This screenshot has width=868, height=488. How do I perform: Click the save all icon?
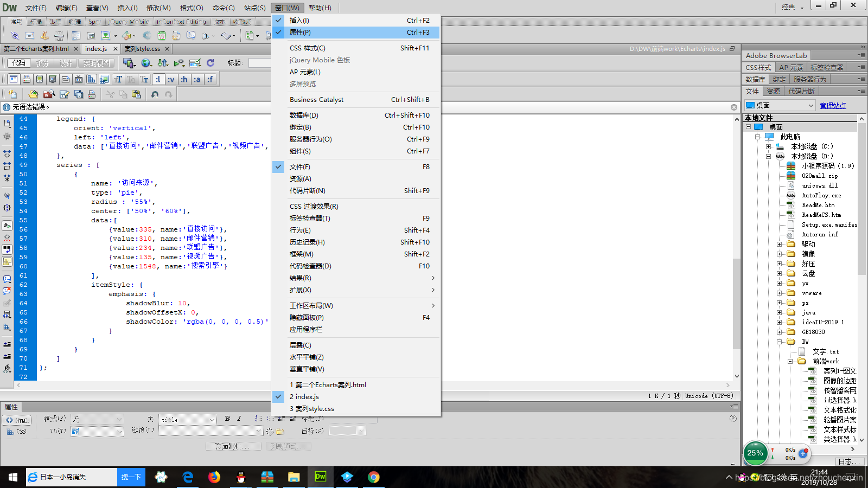[x=79, y=94]
